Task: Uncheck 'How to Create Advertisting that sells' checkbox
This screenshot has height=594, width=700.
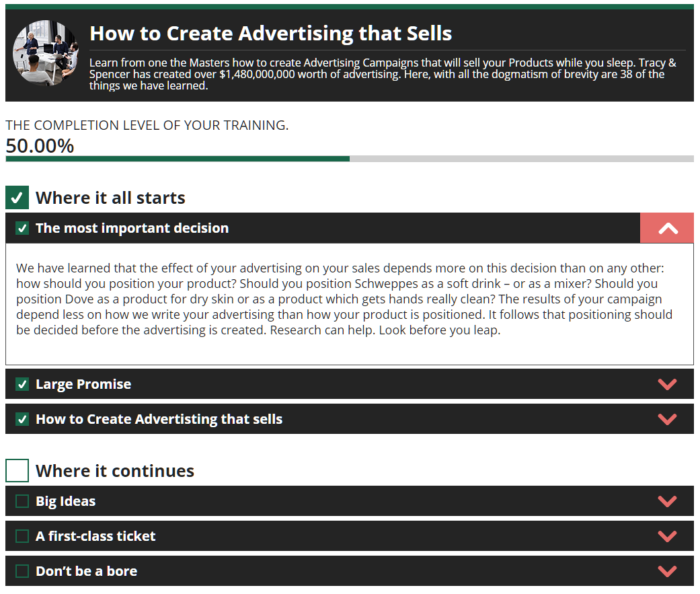Action: tap(22, 419)
